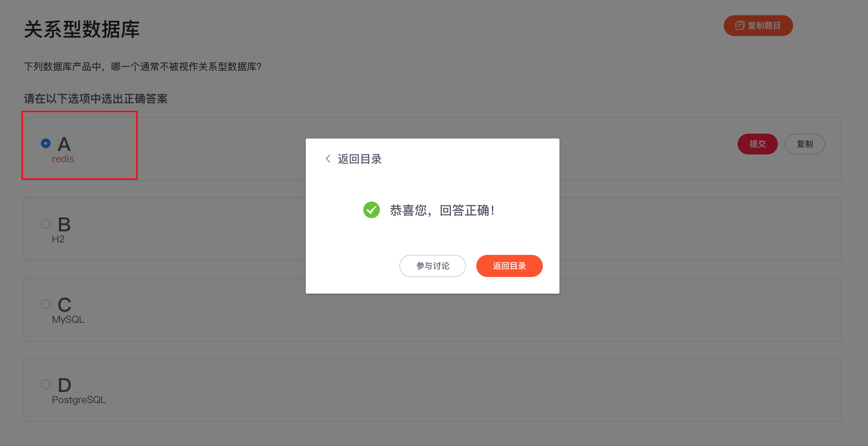
Task: Click the copy icon in 复制题目 button
Action: point(740,26)
